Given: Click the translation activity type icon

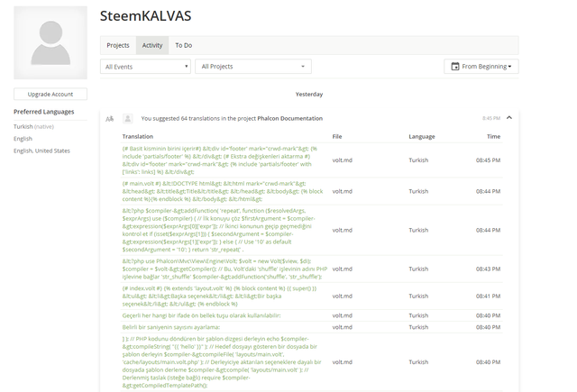Looking at the screenshot, I should click(110, 118).
